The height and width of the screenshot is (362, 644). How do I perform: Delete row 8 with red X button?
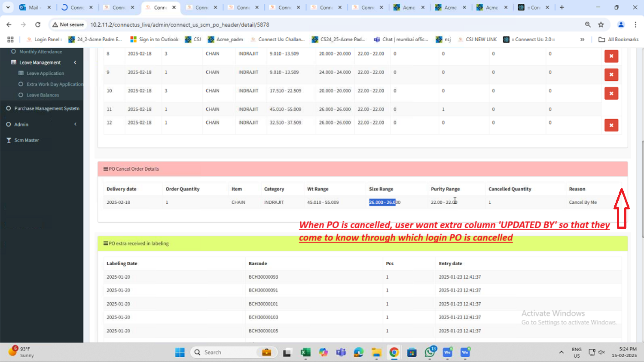tap(611, 56)
